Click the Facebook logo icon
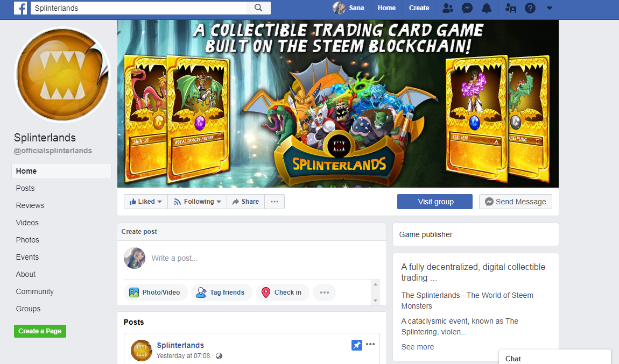The image size is (619, 364). coord(20,8)
